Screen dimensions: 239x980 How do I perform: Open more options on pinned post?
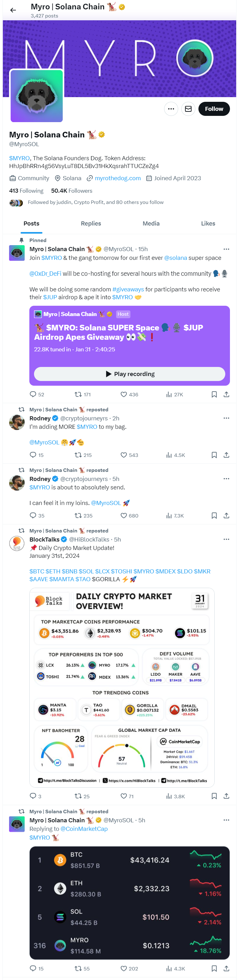click(227, 249)
